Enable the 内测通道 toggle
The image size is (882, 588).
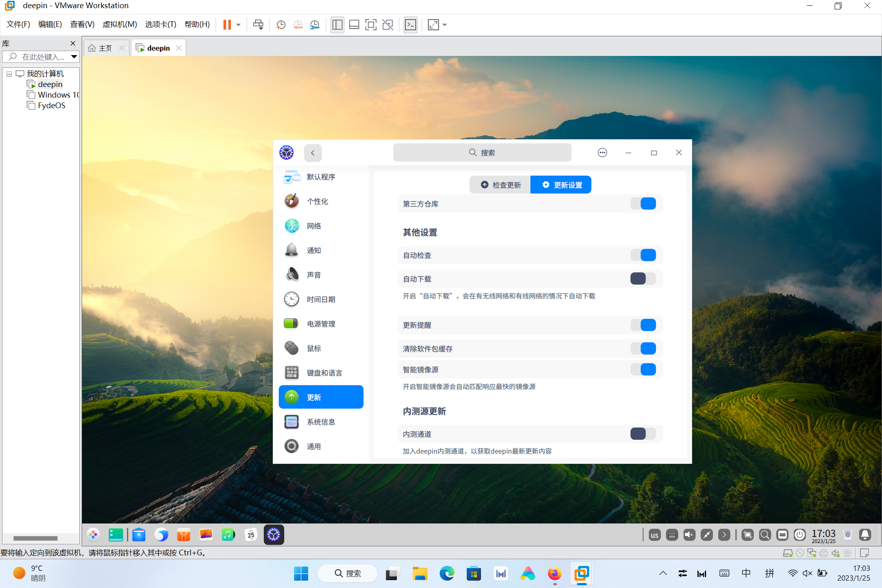coord(643,434)
